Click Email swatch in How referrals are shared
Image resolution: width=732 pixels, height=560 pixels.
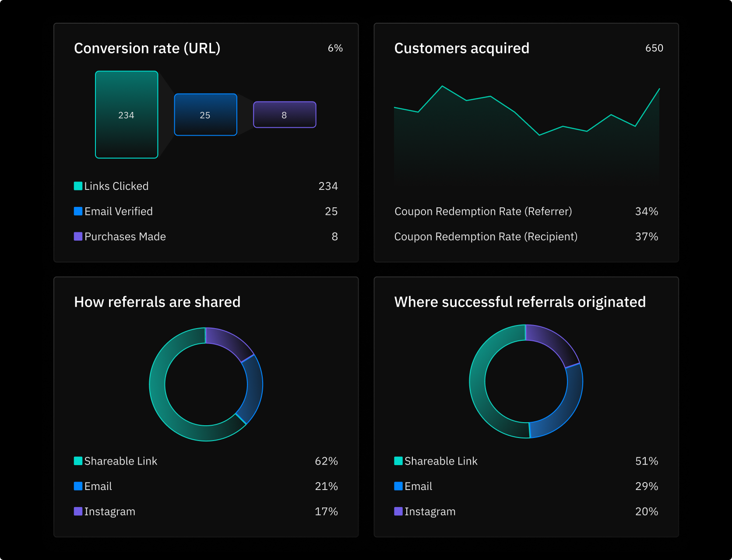pyautogui.click(x=78, y=486)
